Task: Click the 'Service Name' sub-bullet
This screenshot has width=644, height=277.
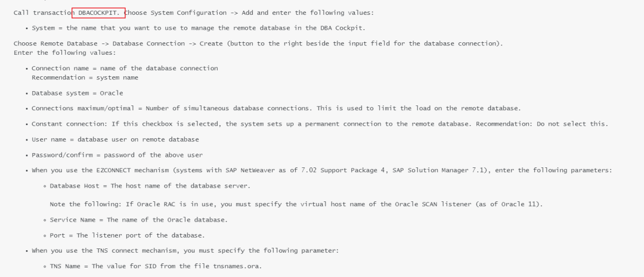Action: 138,220
